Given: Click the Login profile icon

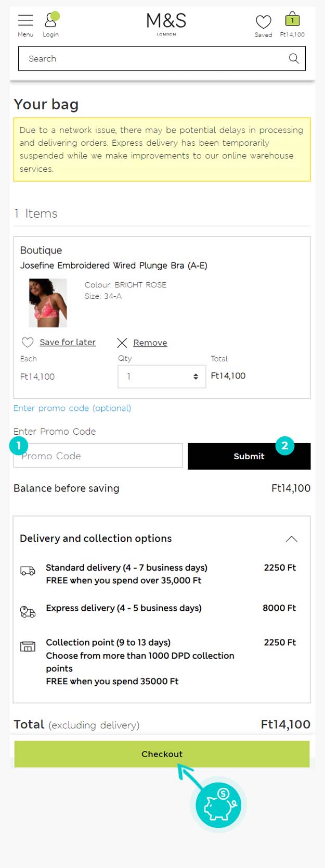Looking at the screenshot, I should [x=50, y=21].
